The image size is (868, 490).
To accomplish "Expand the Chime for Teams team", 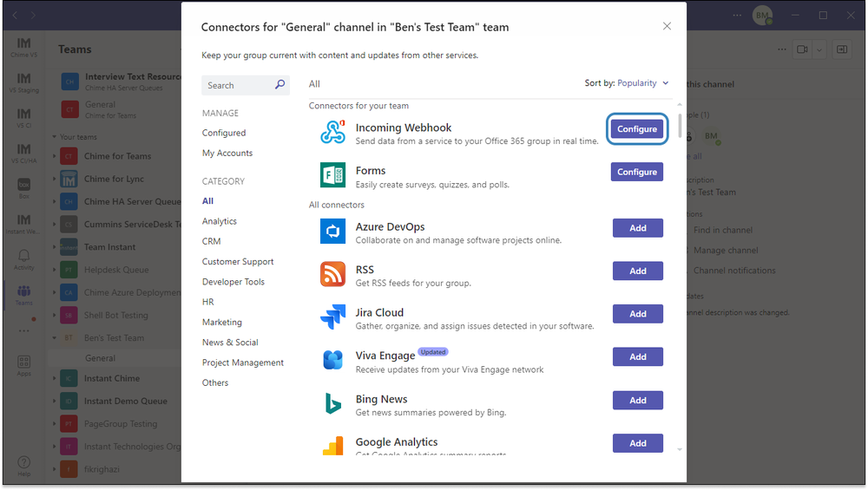I will pos(54,156).
